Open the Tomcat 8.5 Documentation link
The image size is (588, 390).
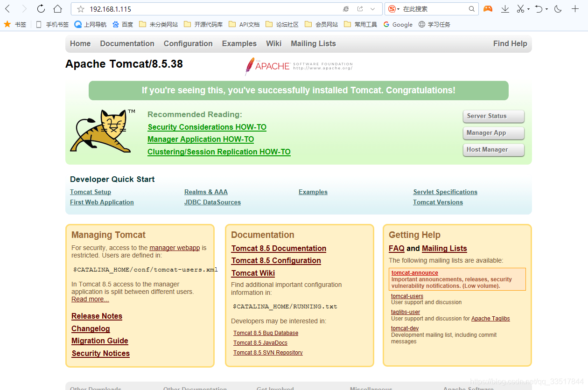[x=279, y=248]
